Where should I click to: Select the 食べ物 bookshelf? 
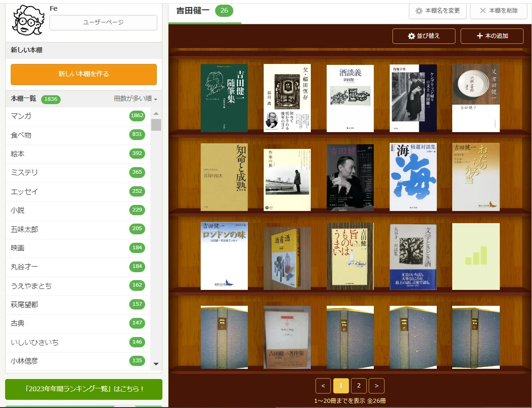pos(78,135)
